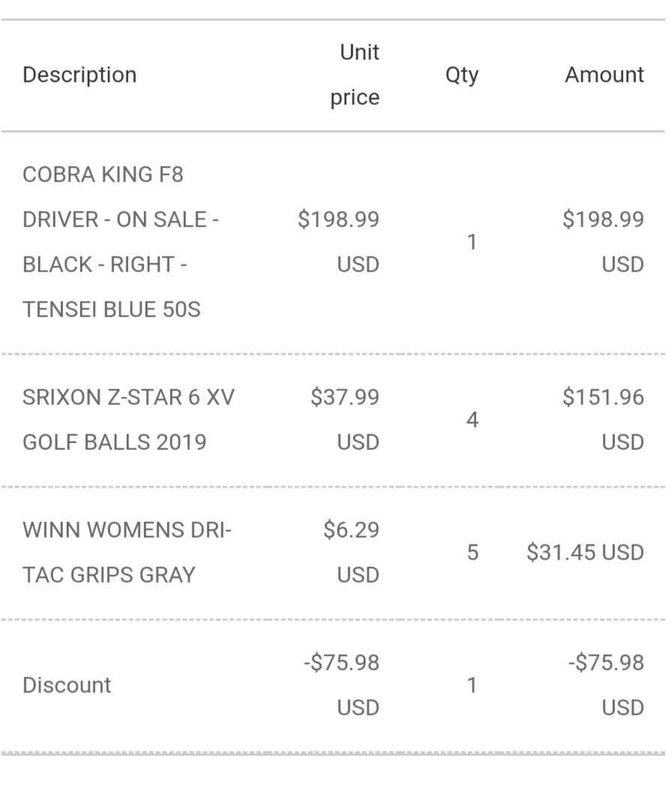672x792 pixels.
Task: Click quantity 5 for Winn grips
Action: [x=472, y=553]
